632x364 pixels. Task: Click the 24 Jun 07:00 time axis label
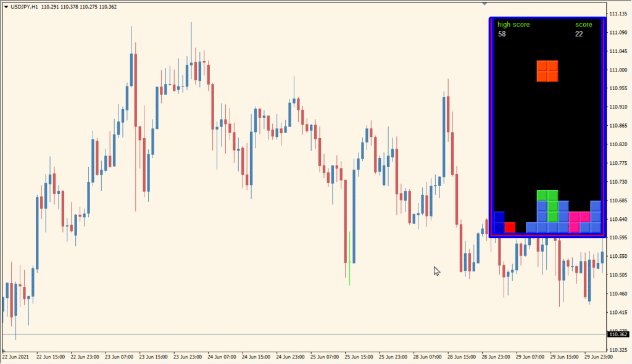tap(222, 357)
